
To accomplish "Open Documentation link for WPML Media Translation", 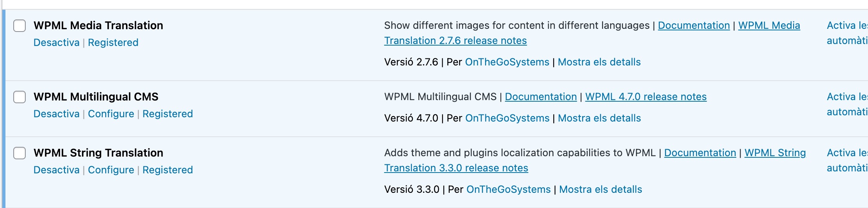I will [694, 25].
